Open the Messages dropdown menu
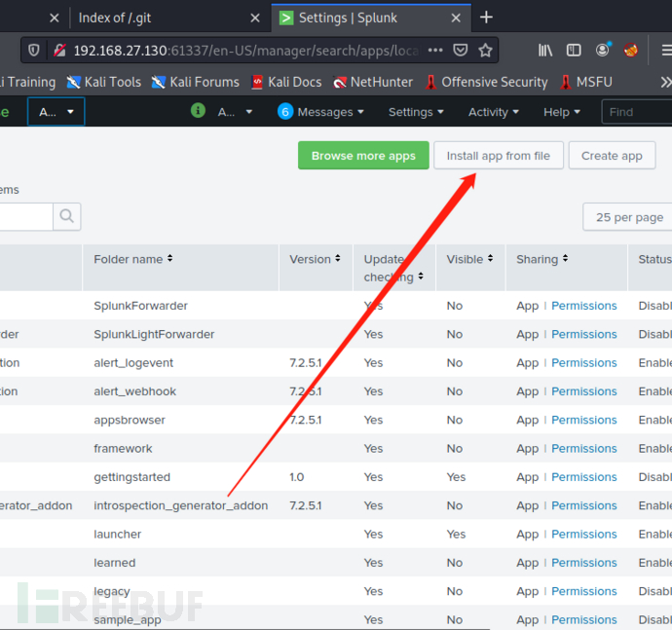This screenshot has height=630, width=672. pos(321,112)
